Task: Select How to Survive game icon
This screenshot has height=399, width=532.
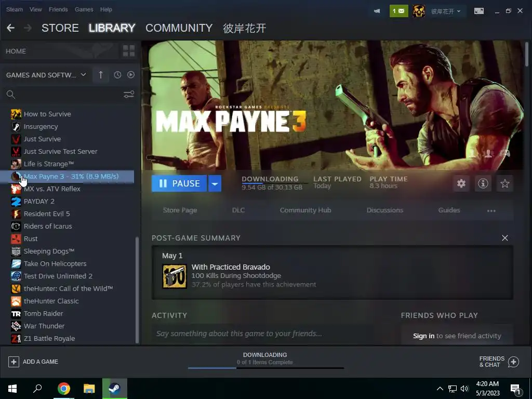Action: pos(16,114)
